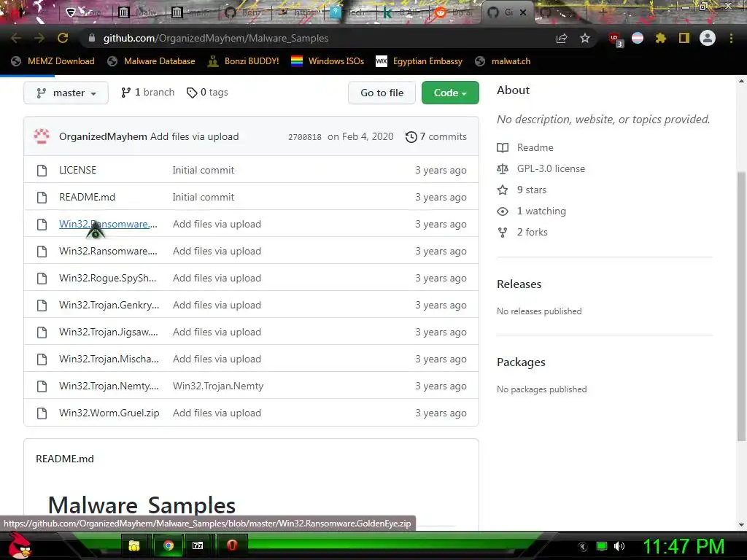
Task: Click the 11:47 PM taskbar clock
Action: [x=684, y=546]
